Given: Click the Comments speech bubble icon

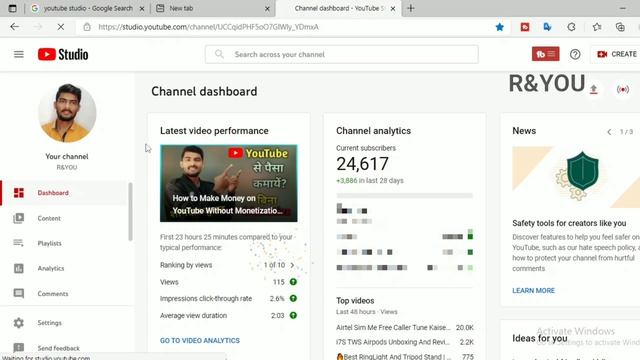Looking at the screenshot, I should pos(19,293).
